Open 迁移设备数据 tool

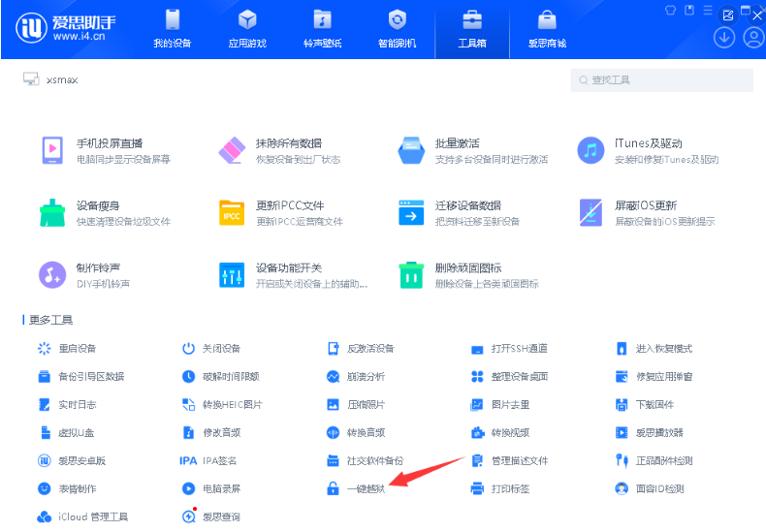click(x=460, y=213)
